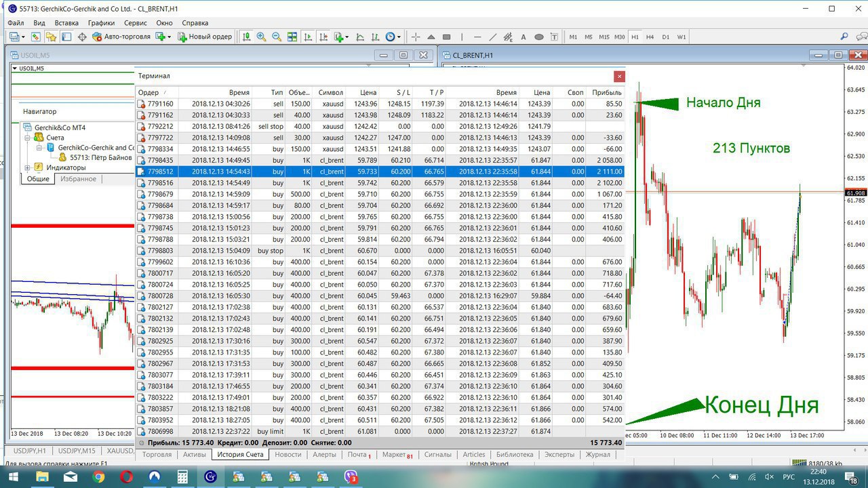Select the active H1 timeframe button
Screen dimensions: 868x488
pyautogui.click(x=635, y=37)
